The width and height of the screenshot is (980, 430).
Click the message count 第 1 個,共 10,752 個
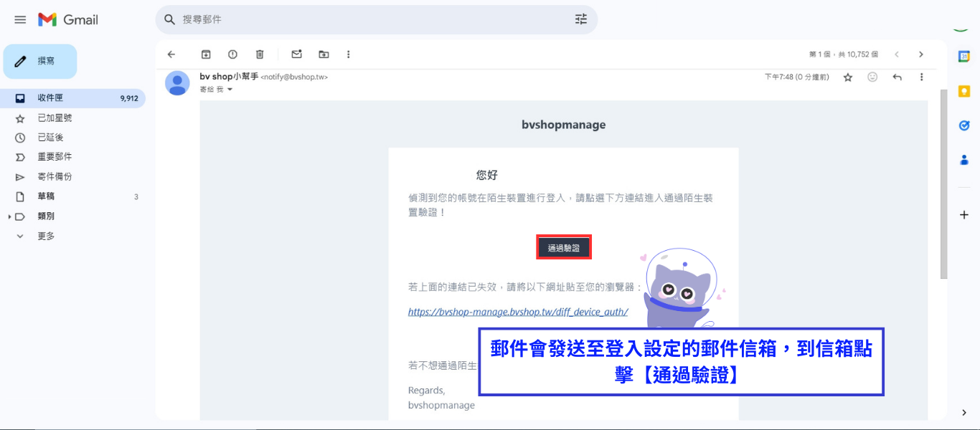[843, 54]
